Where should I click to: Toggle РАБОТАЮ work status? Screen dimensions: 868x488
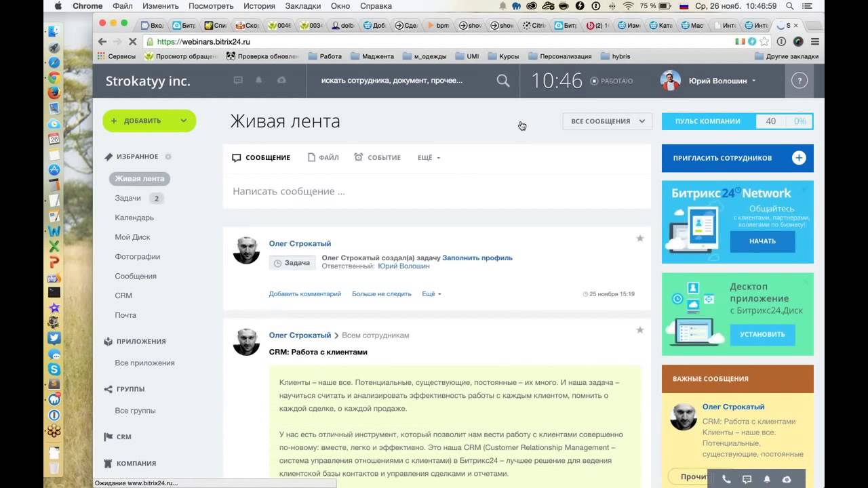[611, 81]
